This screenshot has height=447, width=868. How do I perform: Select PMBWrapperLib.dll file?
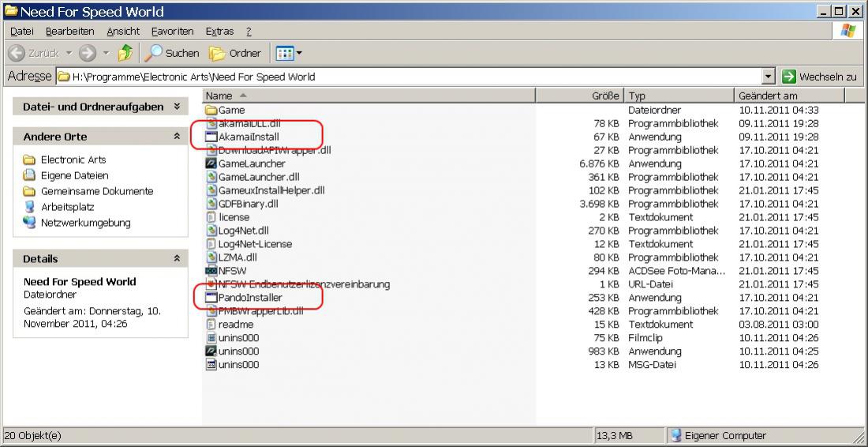tap(254, 310)
